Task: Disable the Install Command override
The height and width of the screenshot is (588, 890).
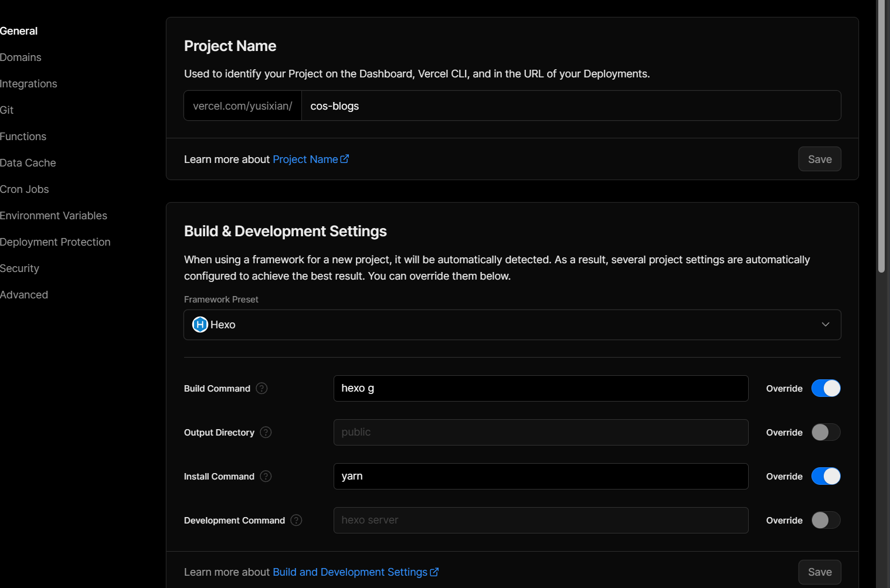Action: coord(826,476)
